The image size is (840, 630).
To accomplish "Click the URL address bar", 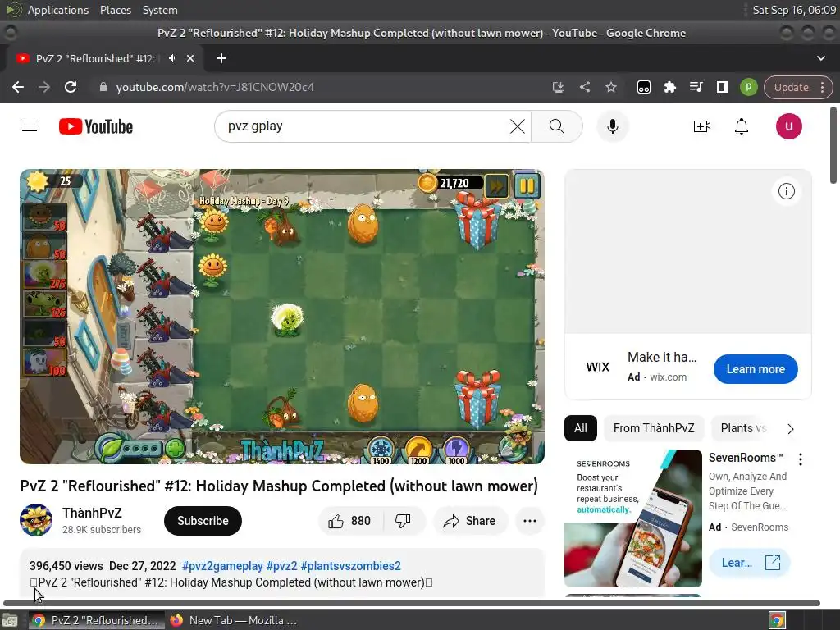I will (x=322, y=87).
